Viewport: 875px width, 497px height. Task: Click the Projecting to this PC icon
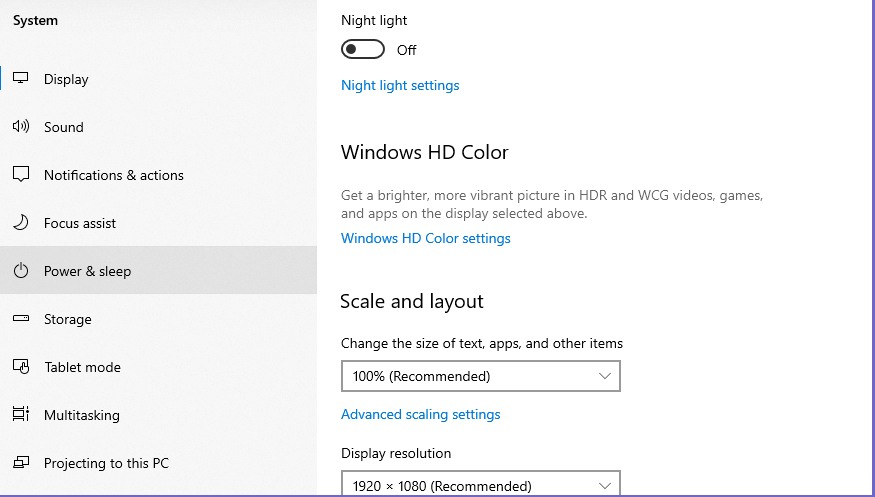pos(21,462)
